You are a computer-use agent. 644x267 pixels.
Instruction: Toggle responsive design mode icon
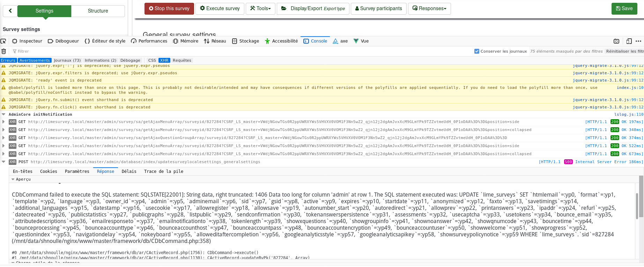coord(629,41)
